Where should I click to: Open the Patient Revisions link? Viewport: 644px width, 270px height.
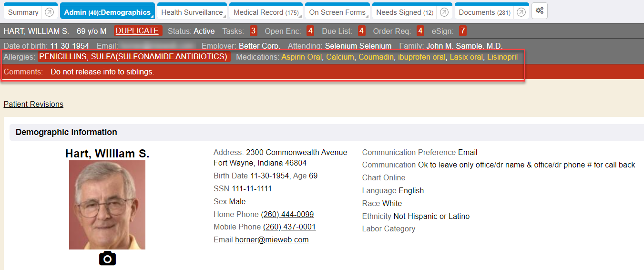(x=33, y=104)
